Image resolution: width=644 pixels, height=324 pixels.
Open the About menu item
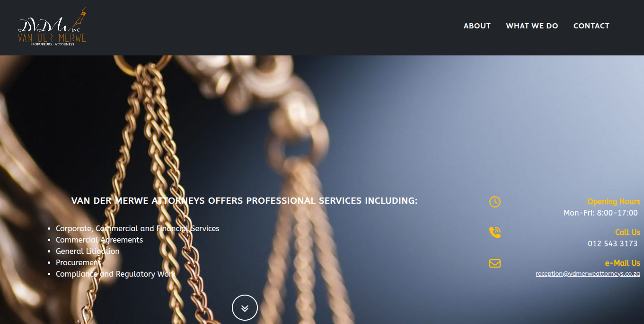pyautogui.click(x=477, y=26)
